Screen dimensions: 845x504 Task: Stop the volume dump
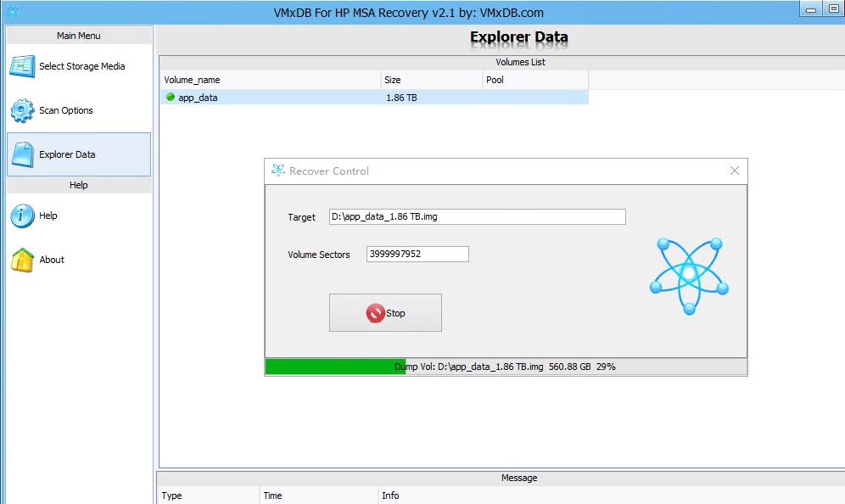[x=385, y=312]
